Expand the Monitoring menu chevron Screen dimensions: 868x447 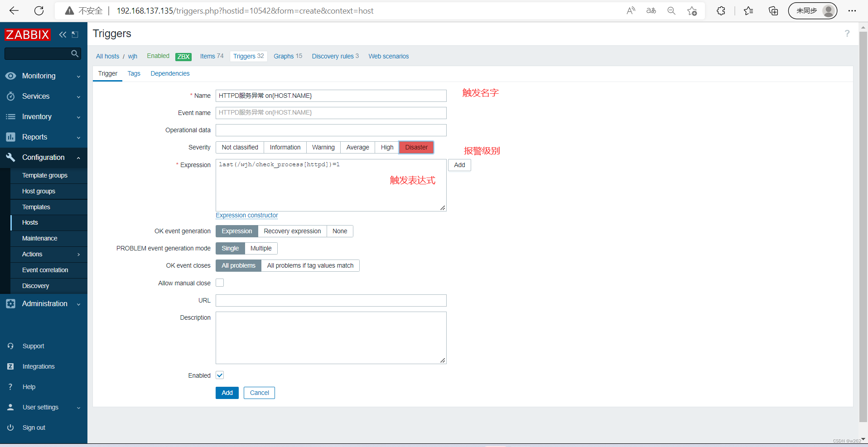click(x=78, y=77)
